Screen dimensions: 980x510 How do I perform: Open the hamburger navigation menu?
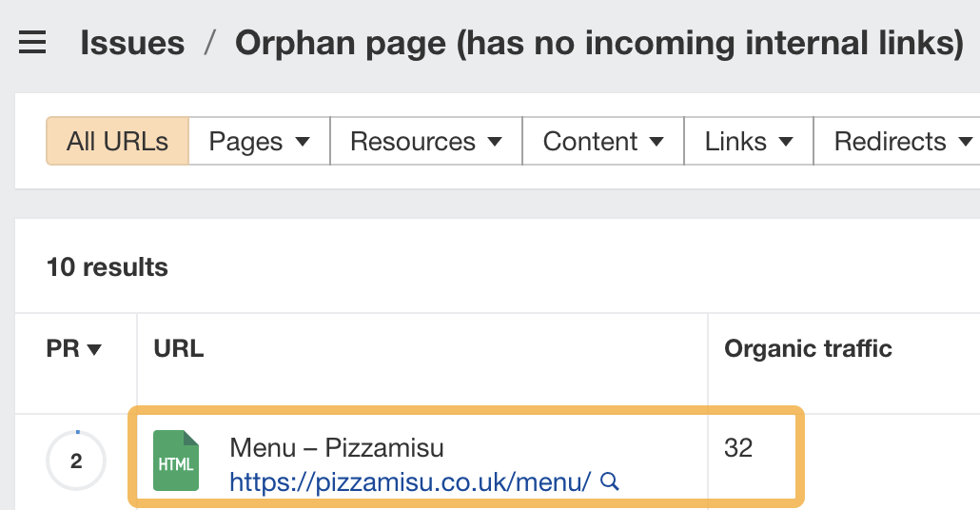(32, 43)
